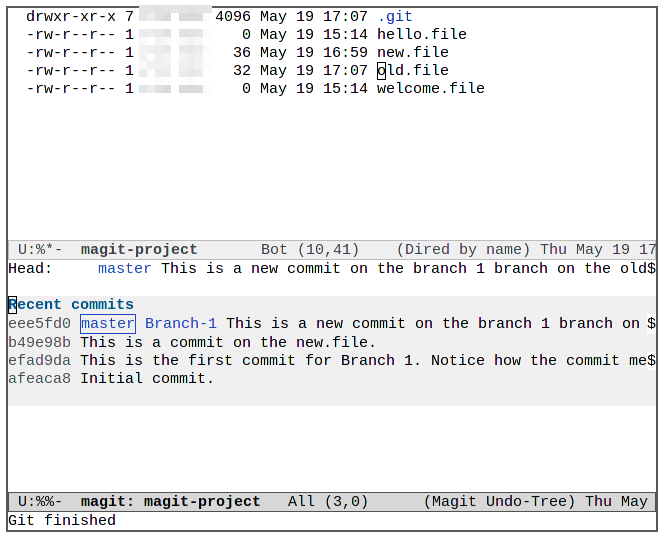Select hello.file in the Dired listing
This screenshot has height=538, width=663.
[x=422, y=34]
